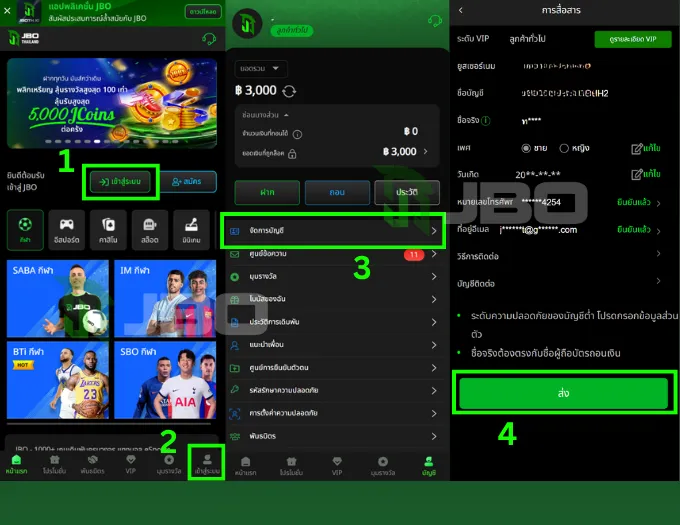Image resolution: width=680 pixels, height=525 pixels.
Task: Close the JBO app download banner
Action: [x=7, y=10]
